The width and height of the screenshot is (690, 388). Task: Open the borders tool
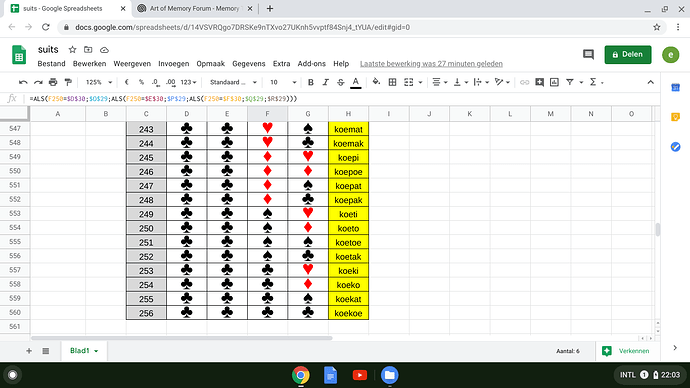(x=392, y=82)
